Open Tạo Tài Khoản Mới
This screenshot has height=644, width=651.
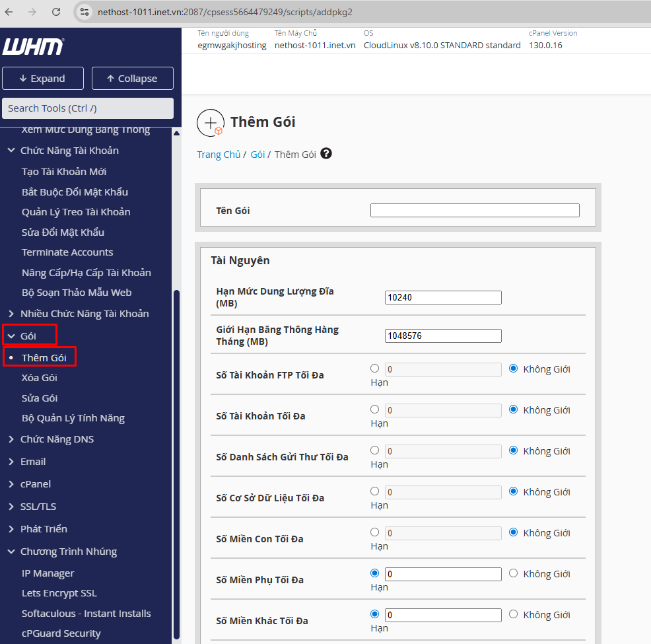64,172
